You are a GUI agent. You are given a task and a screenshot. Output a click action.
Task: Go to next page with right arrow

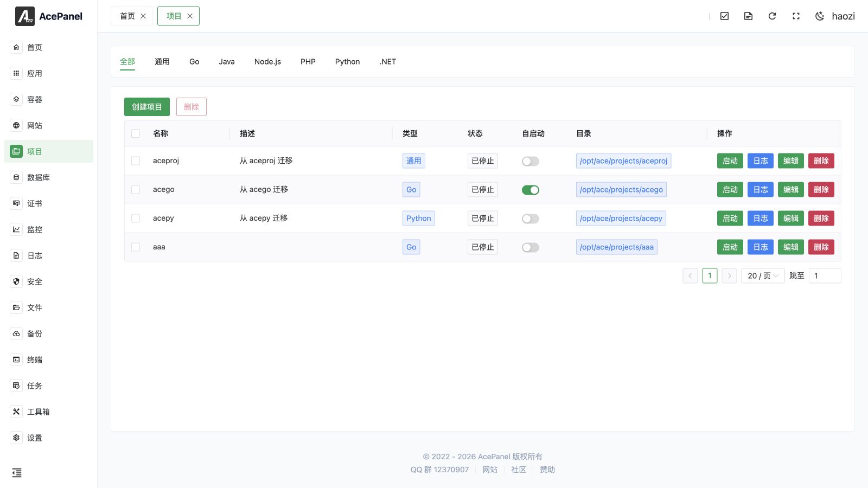[x=729, y=276]
